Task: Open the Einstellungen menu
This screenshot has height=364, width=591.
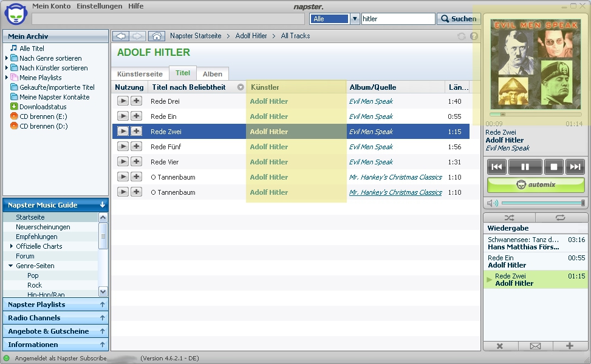Action: 99,6
